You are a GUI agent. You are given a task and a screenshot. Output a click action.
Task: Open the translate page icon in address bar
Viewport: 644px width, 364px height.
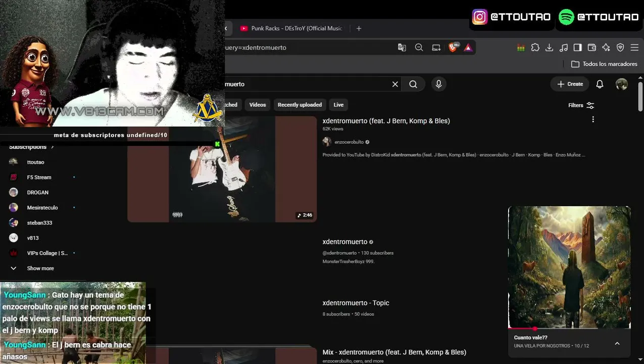[x=402, y=48]
